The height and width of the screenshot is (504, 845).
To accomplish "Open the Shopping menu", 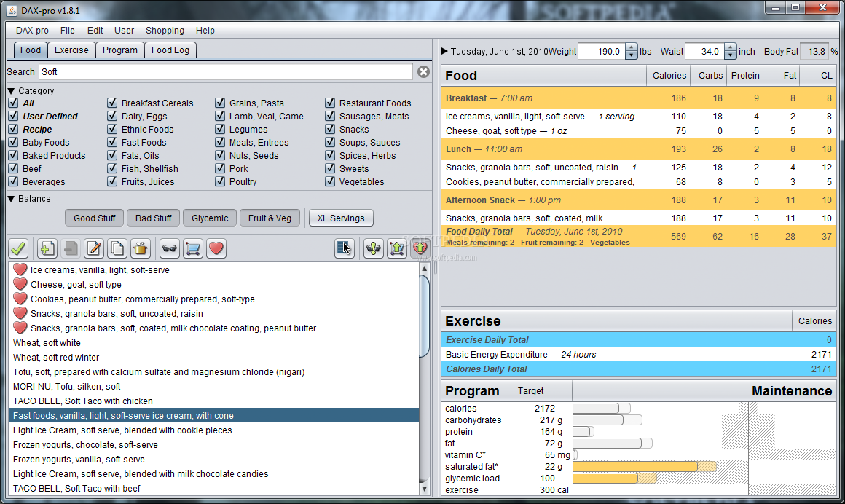I will coord(165,30).
